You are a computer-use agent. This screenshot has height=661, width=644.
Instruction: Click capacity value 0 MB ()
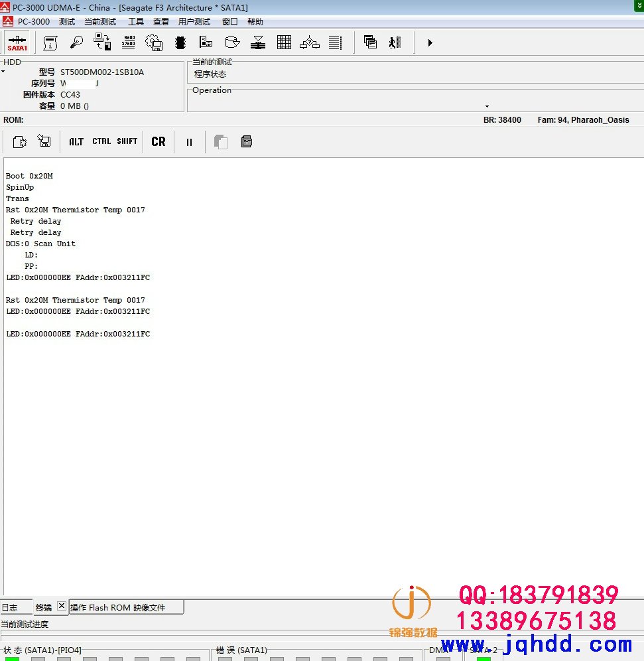74,106
